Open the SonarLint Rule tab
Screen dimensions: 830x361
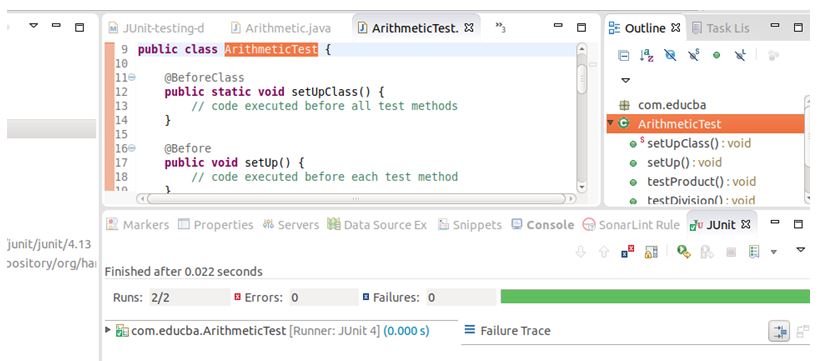pos(631,225)
